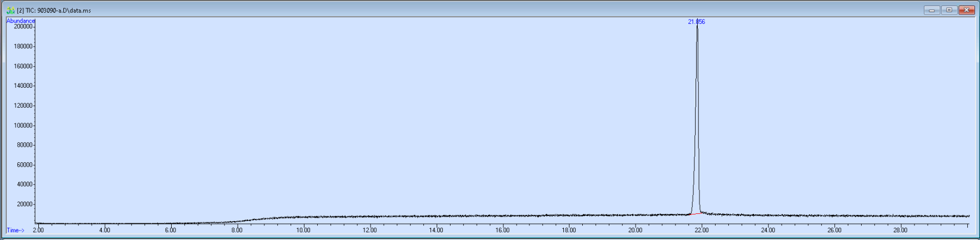Image resolution: width=980 pixels, height=240 pixels.
Task: Click the 4.00 time axis label
Action: (x=104, y=230)
